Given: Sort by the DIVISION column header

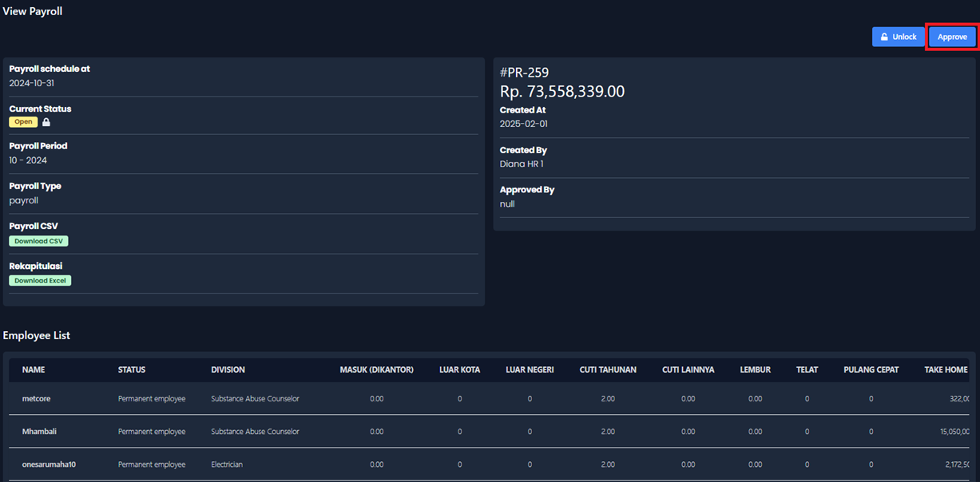Looking at the screenshot, I should point(228,369).
